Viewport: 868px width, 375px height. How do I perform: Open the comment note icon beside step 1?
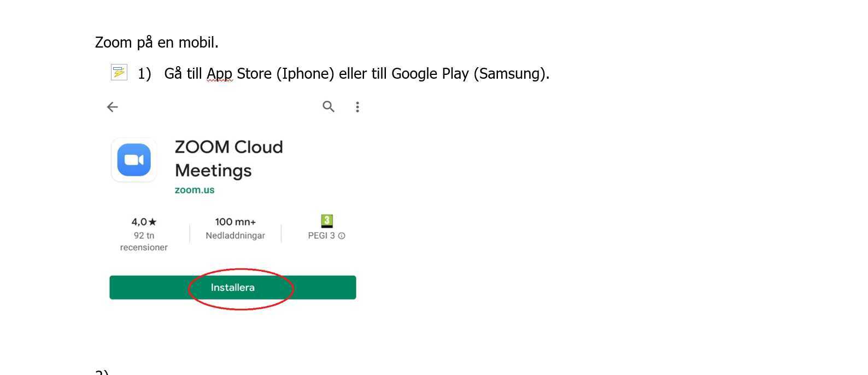119,72
